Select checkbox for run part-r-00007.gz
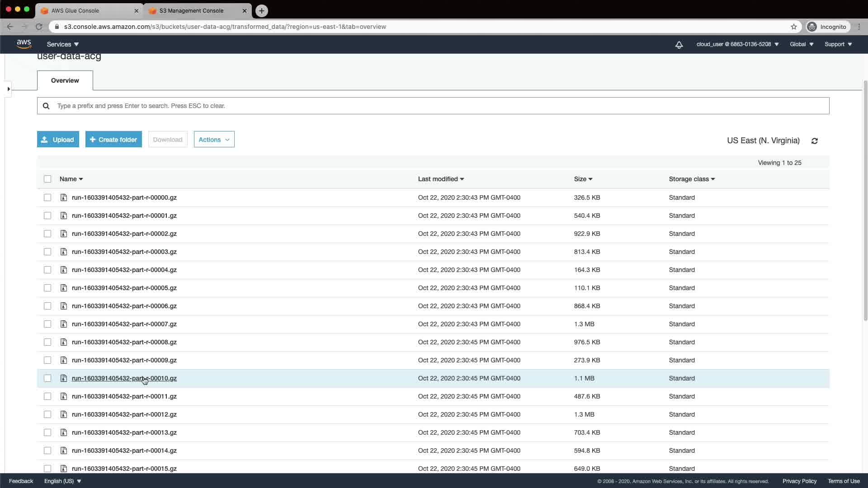868x488 pixels. click(47, 324)
